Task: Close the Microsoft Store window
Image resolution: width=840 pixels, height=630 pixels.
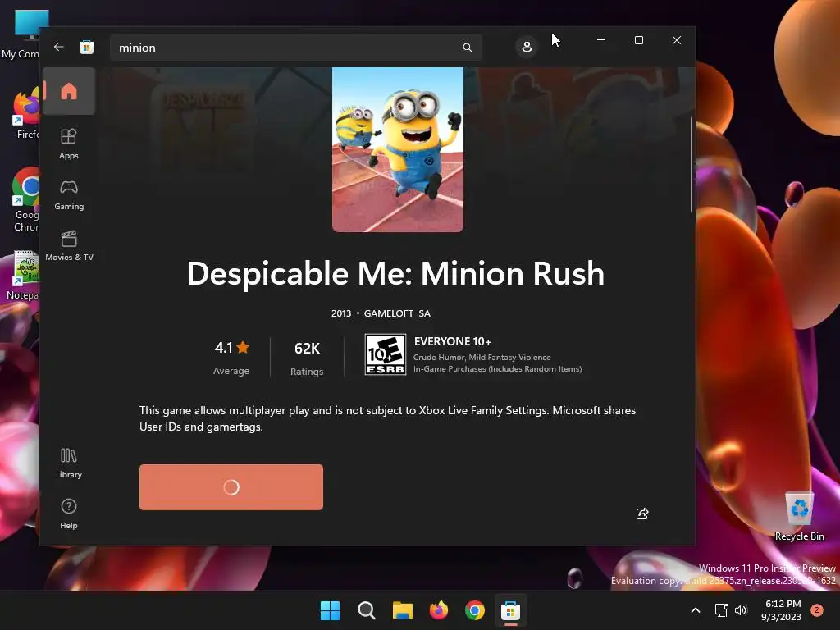Action: [x=677, y=40]
